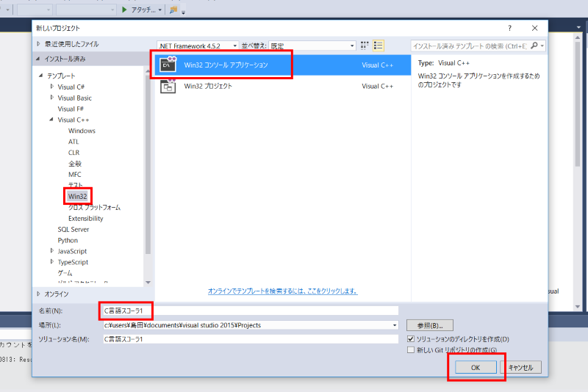Click the help question mark button
Image resolution: width=588 pixels, height=392 pixels.
pyautogui.click(x=509, y=28)
